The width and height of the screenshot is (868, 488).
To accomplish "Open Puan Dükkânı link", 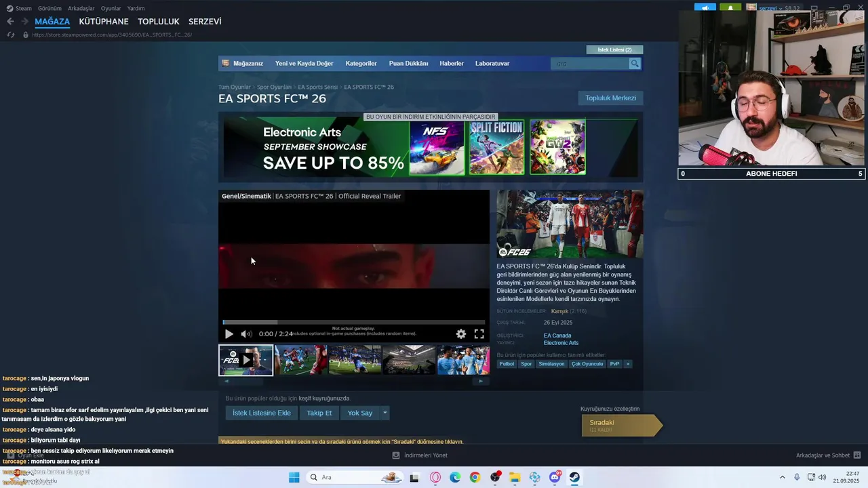I will tap(408, 64).
